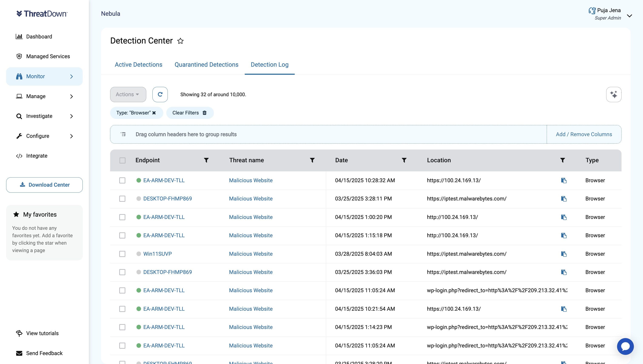Favorite Detection Center with the star icon
The image size is (643, 364).
point(180,41)
